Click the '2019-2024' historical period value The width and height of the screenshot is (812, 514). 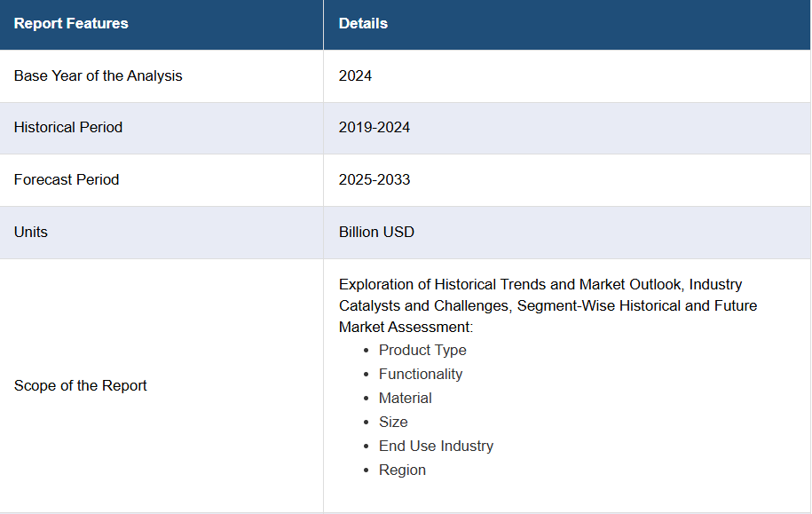tap(374, 128)
